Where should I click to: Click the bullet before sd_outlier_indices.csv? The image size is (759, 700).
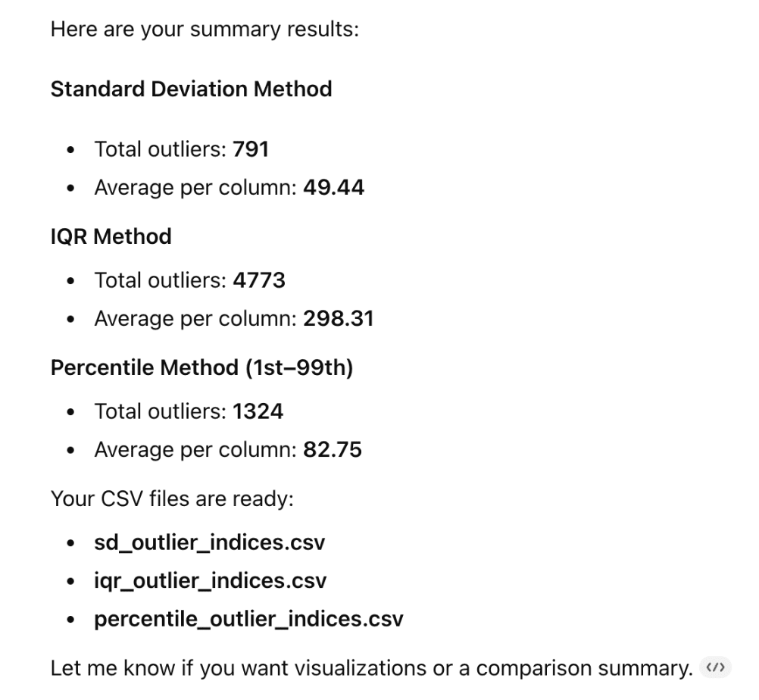click(70, 543)
